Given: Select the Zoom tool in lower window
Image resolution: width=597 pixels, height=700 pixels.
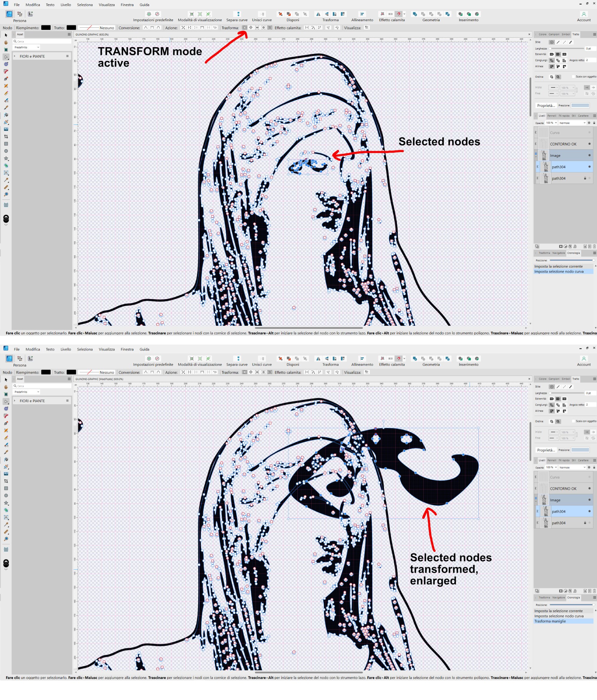Looking at the screenshot, I should (x=6, y=539).
